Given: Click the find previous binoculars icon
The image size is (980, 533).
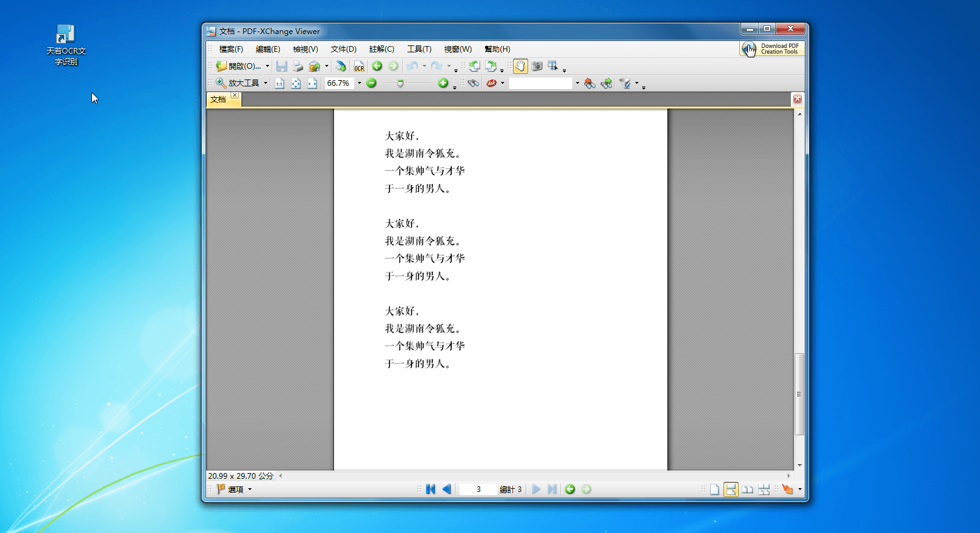Looking at the screenshot, I should pos(590,83).
